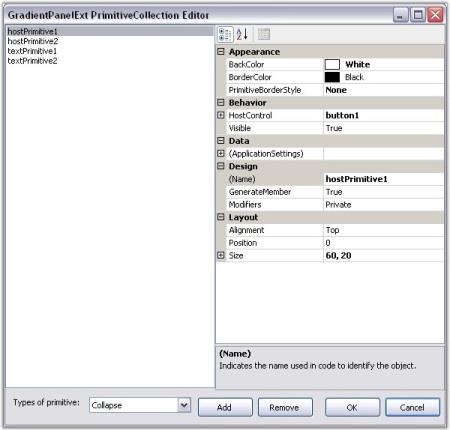450x430 pixels.
Task: Expand the Size property
Action: pyautogui.click(x=221, y=255)
